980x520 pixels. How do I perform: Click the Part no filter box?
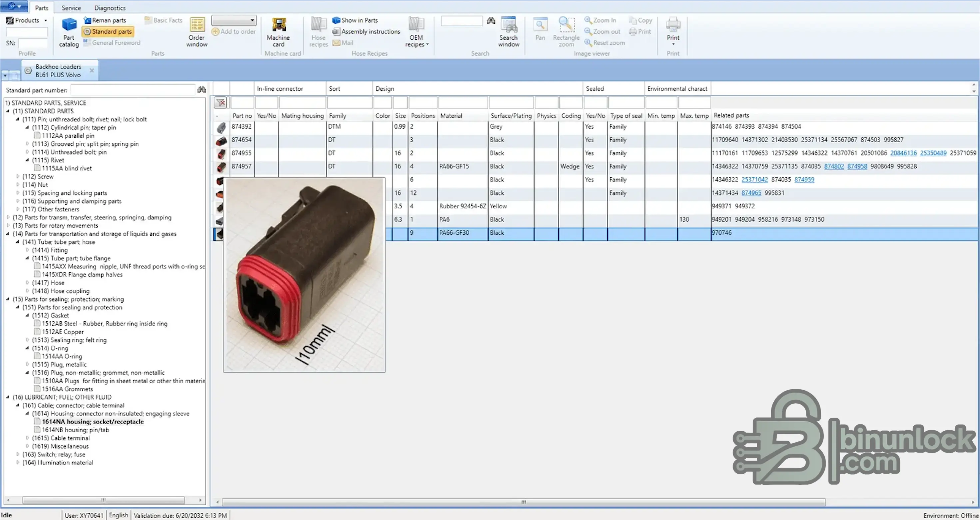[242, 102]
